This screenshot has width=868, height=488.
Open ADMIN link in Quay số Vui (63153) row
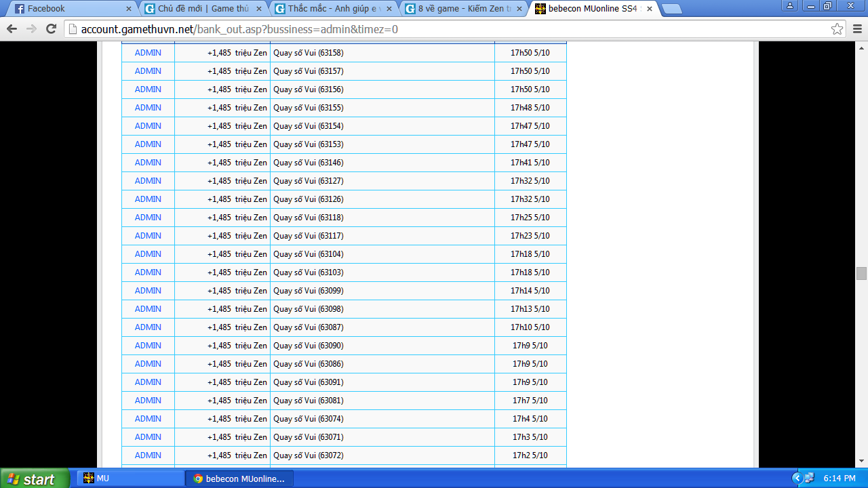tap(148, 144)
